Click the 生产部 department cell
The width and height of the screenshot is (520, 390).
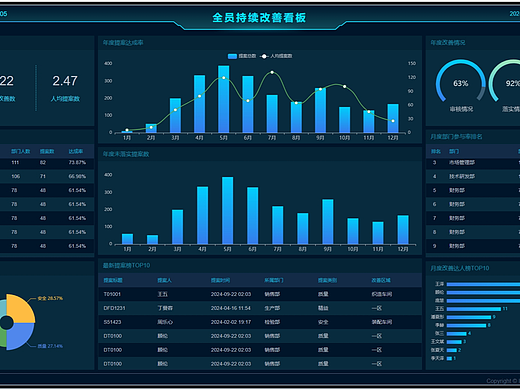click(272, 308)
